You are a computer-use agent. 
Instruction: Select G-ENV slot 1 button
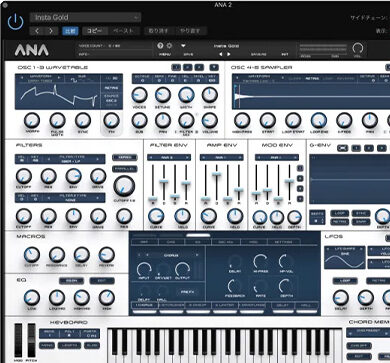click(356, 148)
